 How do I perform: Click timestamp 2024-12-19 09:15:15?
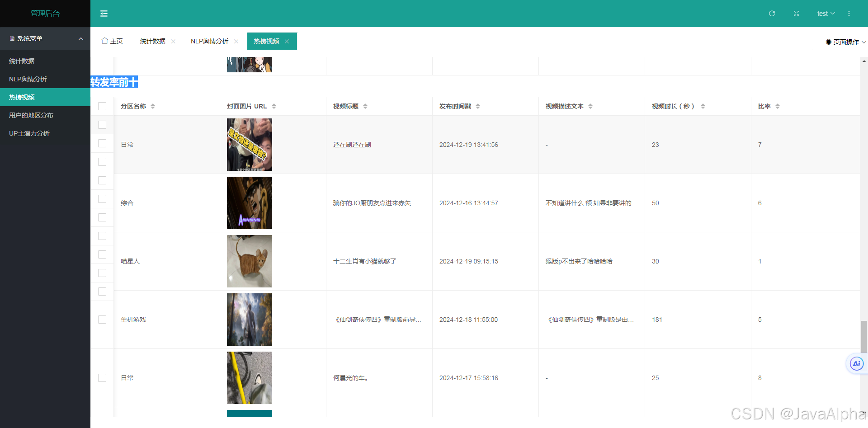(469, 261)
